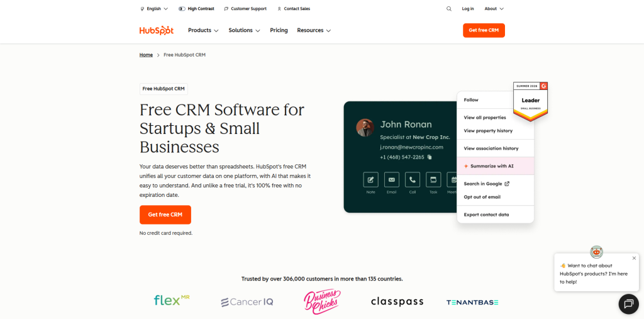Click the John Ronan name on card

[406, 124]
